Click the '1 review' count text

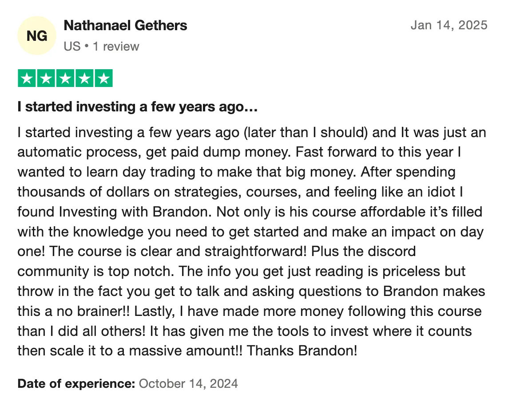tap(116, 47)
